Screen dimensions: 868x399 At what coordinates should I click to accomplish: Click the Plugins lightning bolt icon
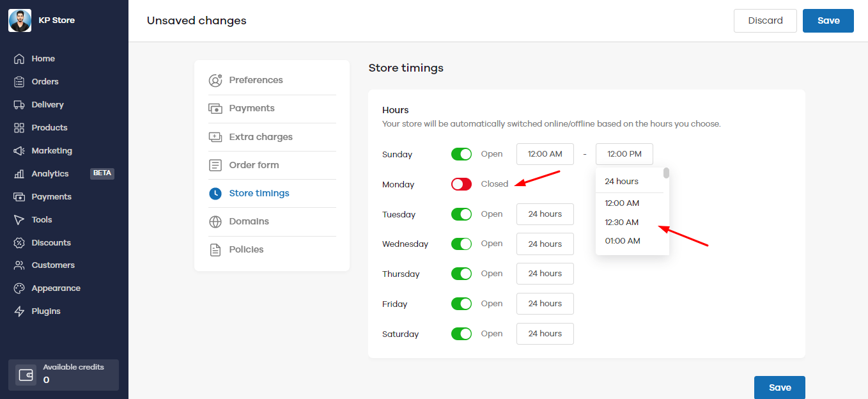19,311
